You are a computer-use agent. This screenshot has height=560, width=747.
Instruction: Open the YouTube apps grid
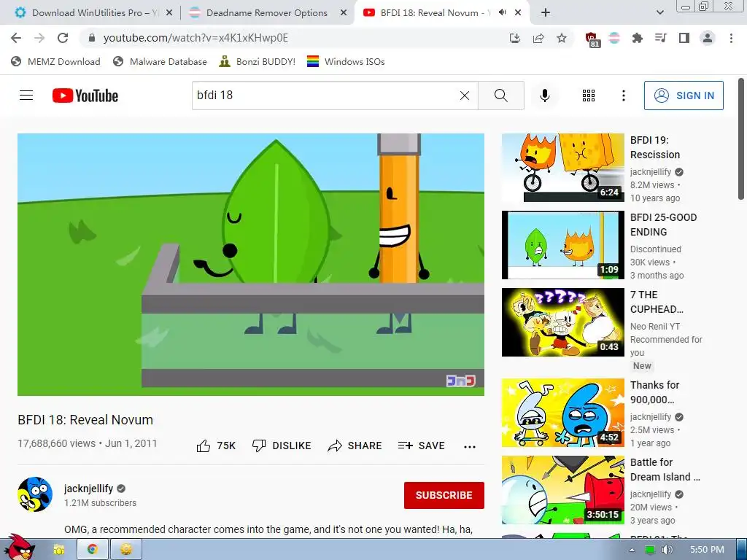tap(589, 96)
